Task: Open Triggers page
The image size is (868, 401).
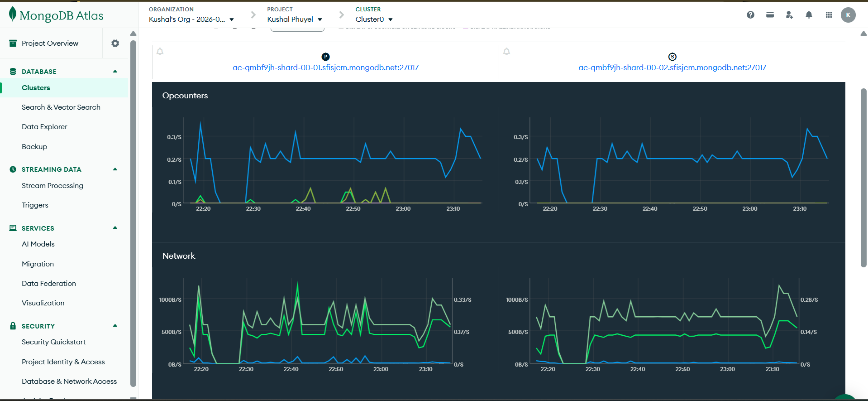Action: click(35, 205)
